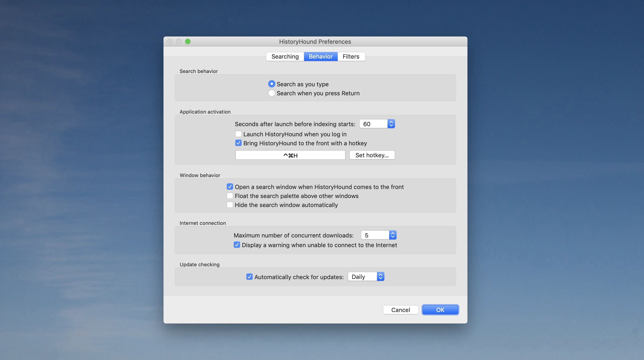Open the concurrent downloads dropdown
Screen dimensions: 644x360
(379, 235)
